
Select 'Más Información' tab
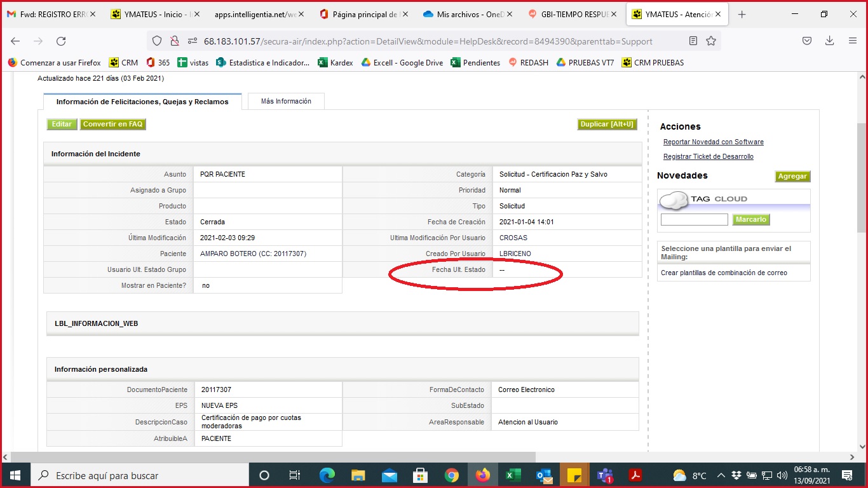pos(286,101)
